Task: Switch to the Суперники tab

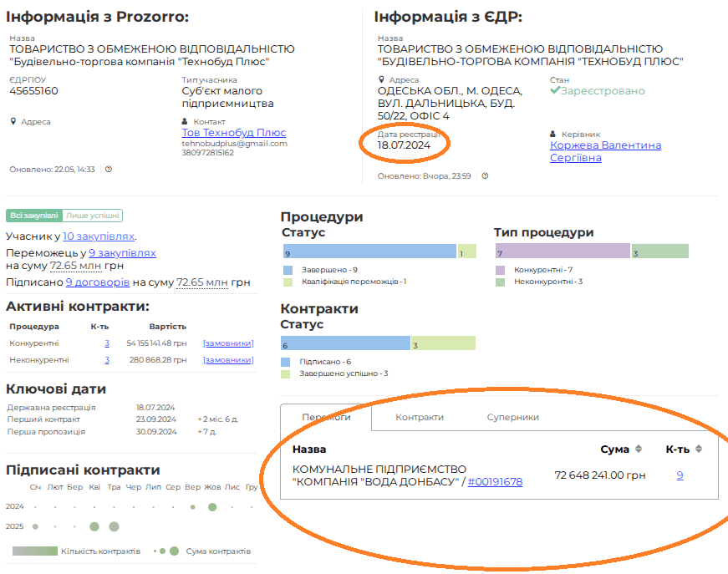Action: click(512, 417)
